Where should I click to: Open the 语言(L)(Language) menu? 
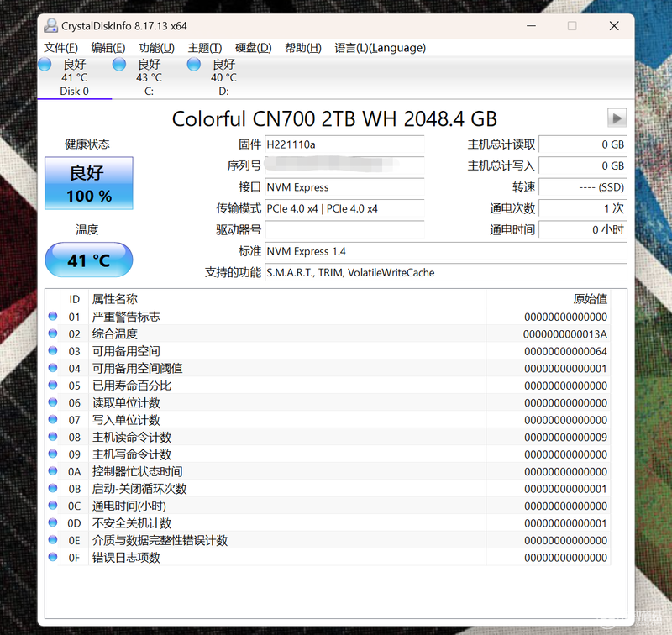[x=381, y=48]
